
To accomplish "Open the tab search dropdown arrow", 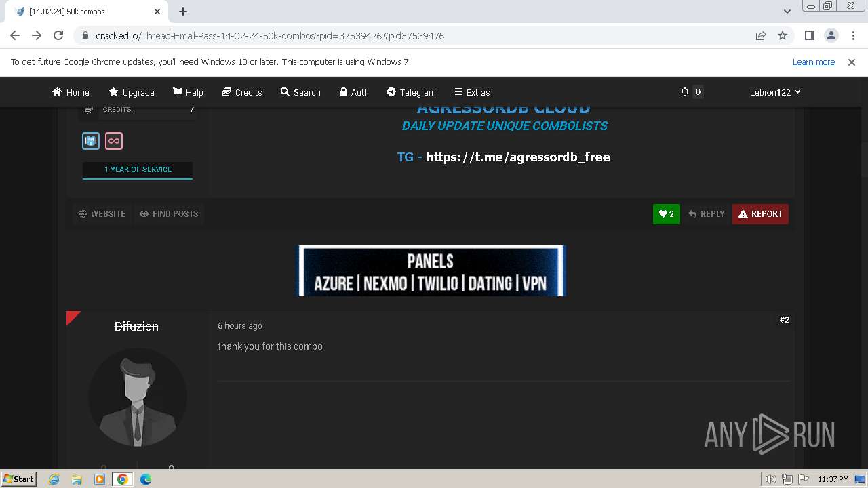I will [787, 12].
